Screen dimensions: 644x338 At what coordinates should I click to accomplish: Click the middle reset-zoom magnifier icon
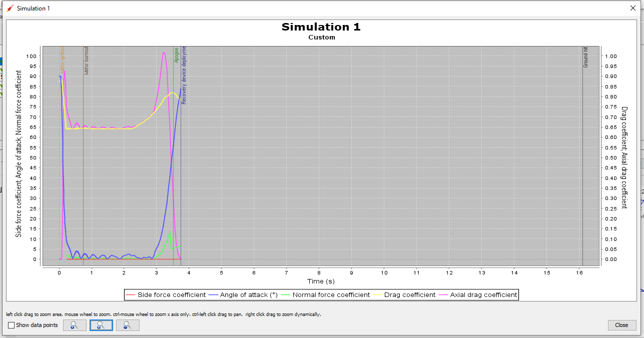[101, 325]
